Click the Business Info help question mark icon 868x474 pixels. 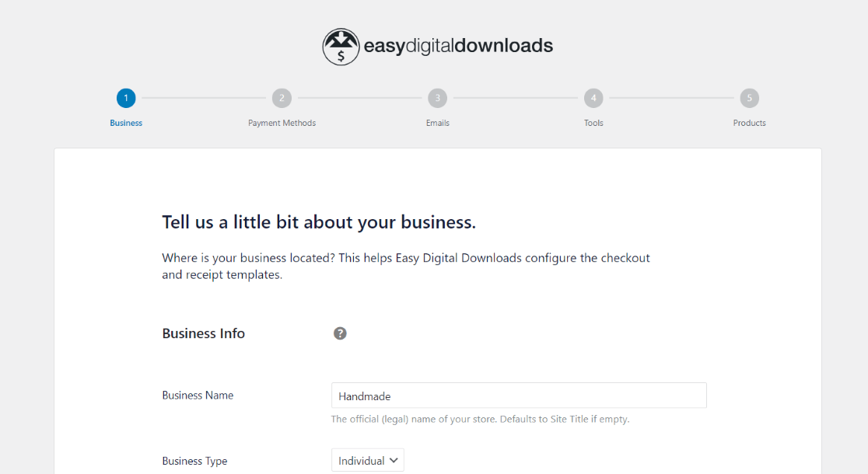(x=340, y=333)
